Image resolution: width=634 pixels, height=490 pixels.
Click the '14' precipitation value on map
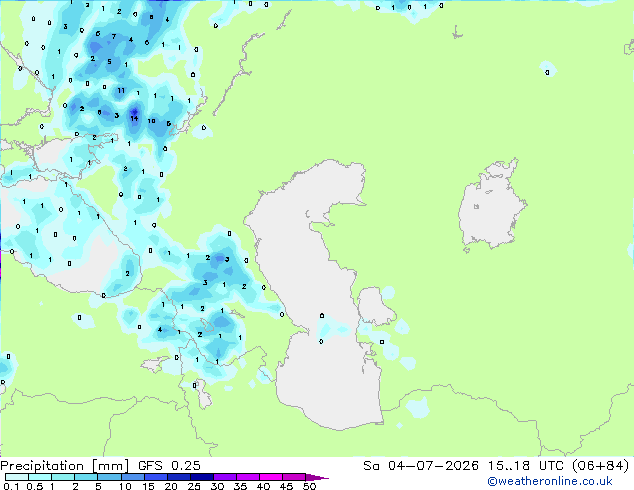(x=134, y=118)
